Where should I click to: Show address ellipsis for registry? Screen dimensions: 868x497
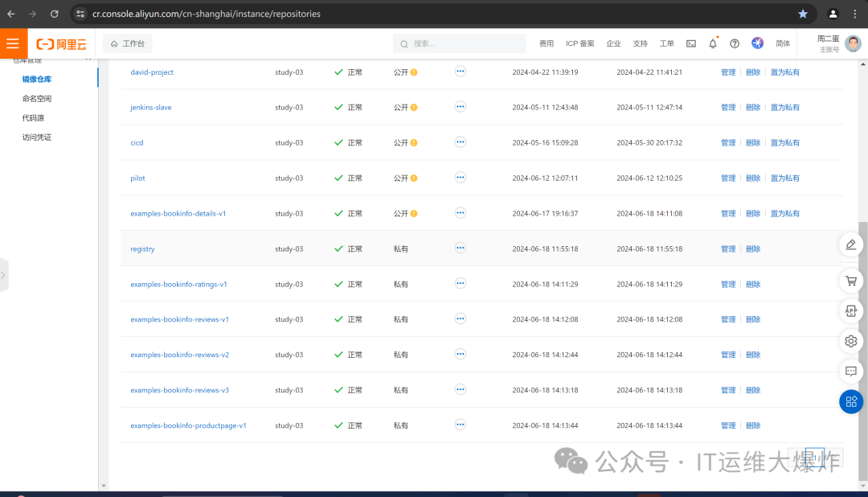coord(460,249)
